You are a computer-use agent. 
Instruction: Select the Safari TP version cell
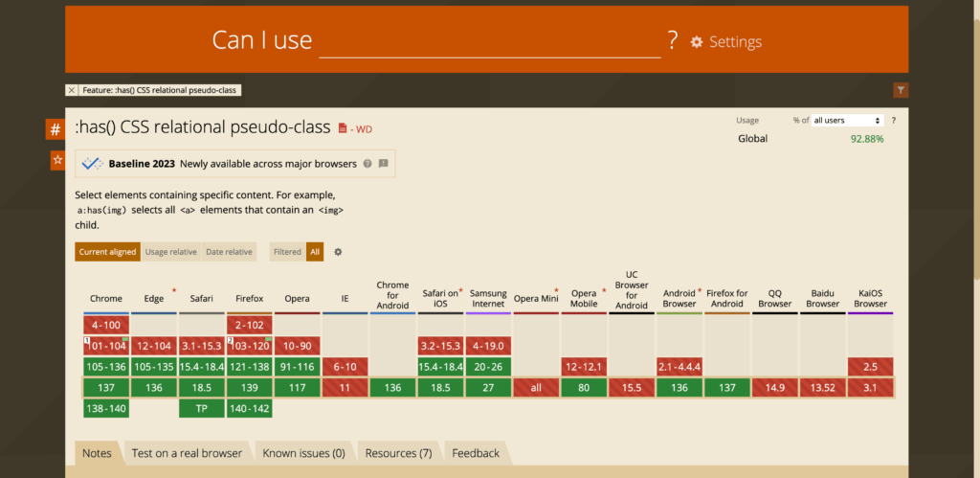(x=201, y=409)
